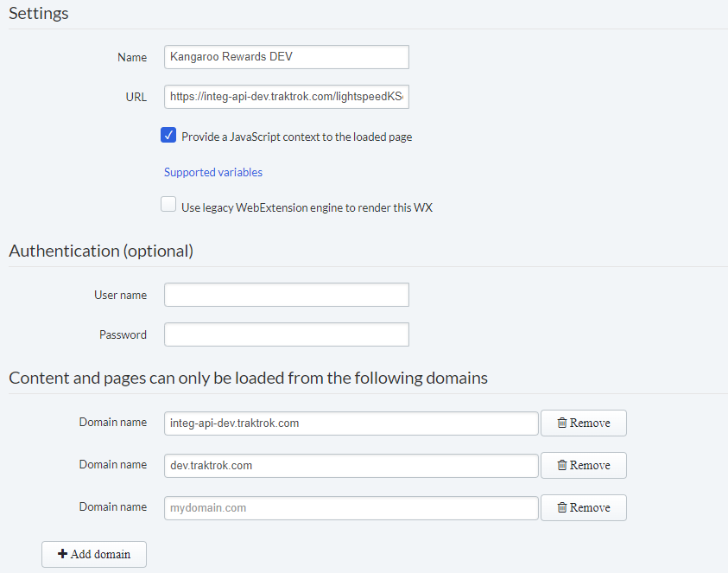The image size is (728, 573).
Task: Click the 'Content and pages can only be loaded' heading
Action: (x=248, y=378)
